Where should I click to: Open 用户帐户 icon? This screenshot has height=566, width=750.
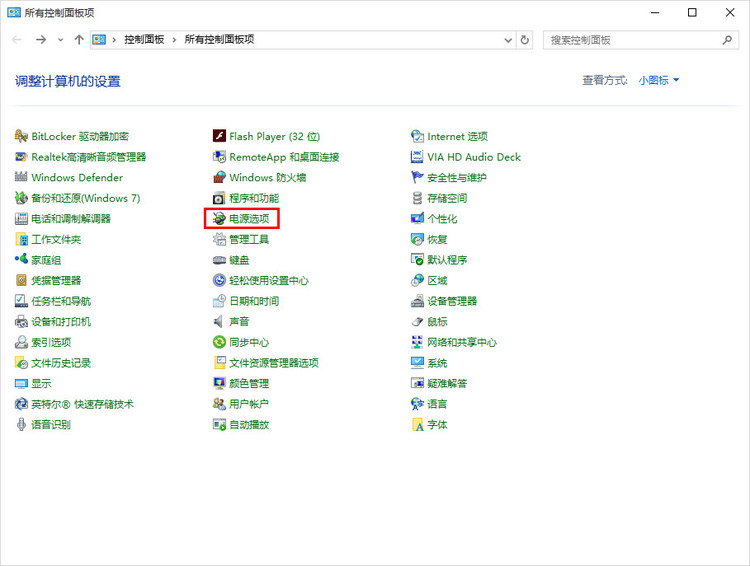(219, 404)
